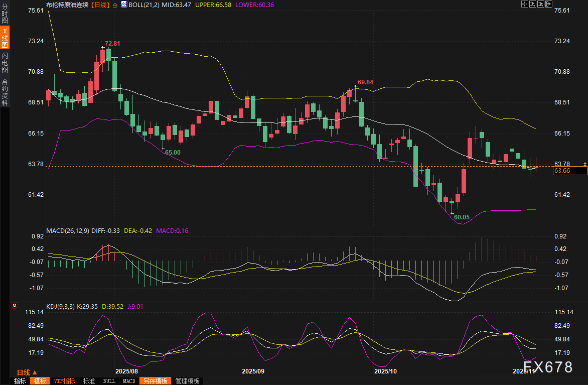Open the 合约资料 sidebar tab
588x385 pixels.
[x=5, y=92]
